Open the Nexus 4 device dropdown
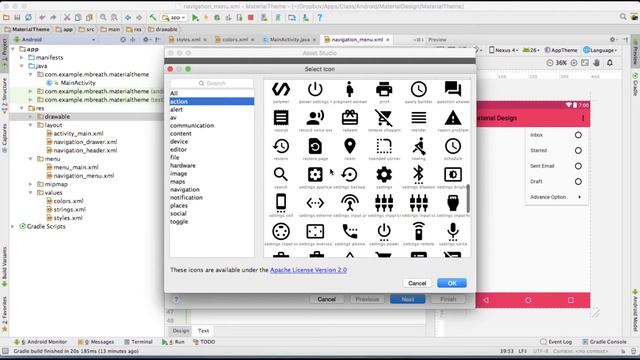Image resolution: width=640 pixels, height=360 pixels. pyautogui.click(x=504, y=50)
